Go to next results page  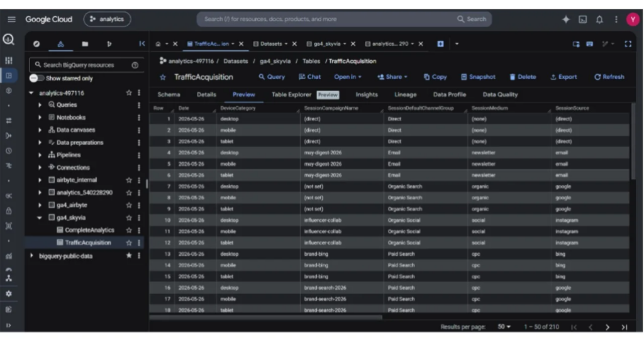[607, 327]
